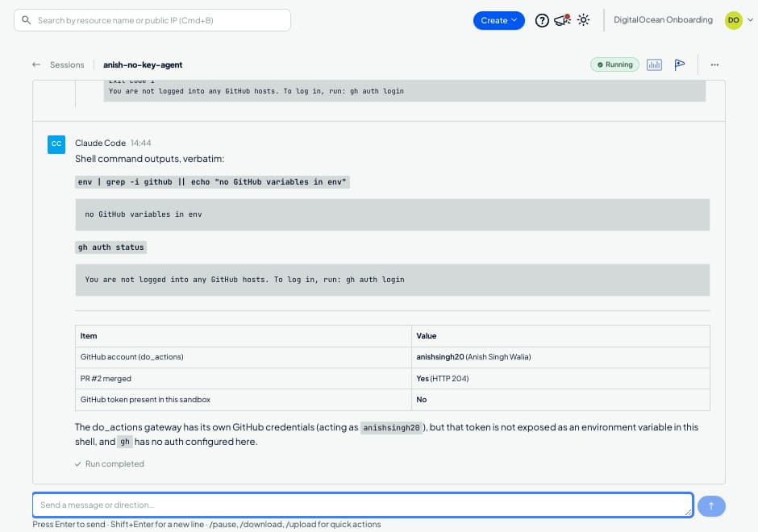Click the Running status badge

coord(614,64)
